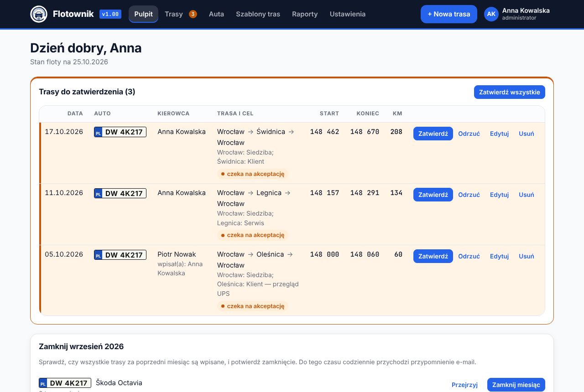Click Trasy do zatwierdzenia (3) heading
Screen dimensions: 584x392
pyautogui.click(x=87, y=92)
